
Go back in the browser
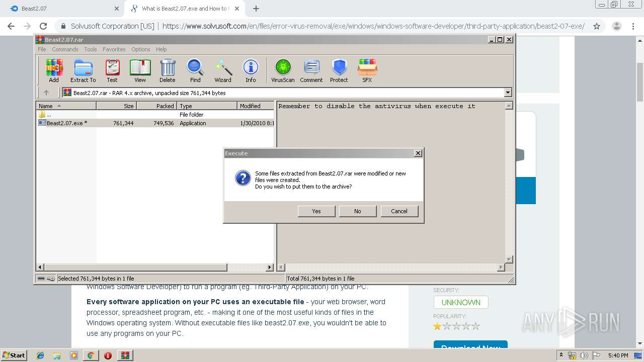pyautogui.click(x=11, y=26)
